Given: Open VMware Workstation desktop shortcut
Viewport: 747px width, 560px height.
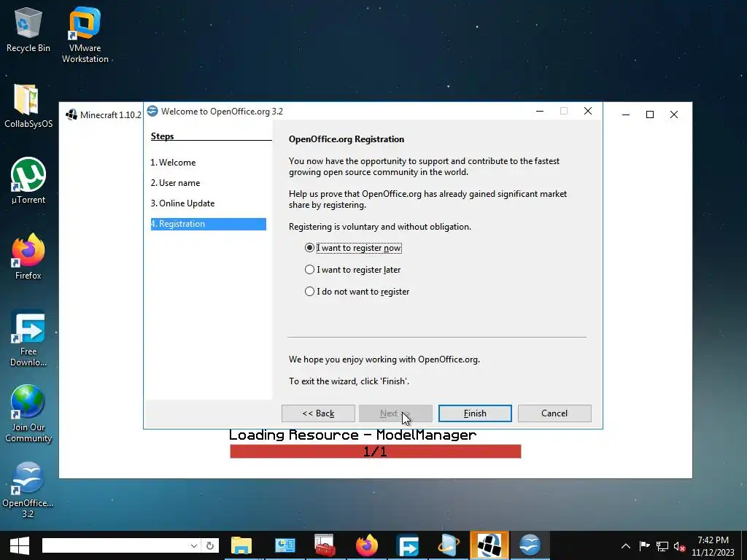Looking at the screenshot, I should tap(85, 34).
